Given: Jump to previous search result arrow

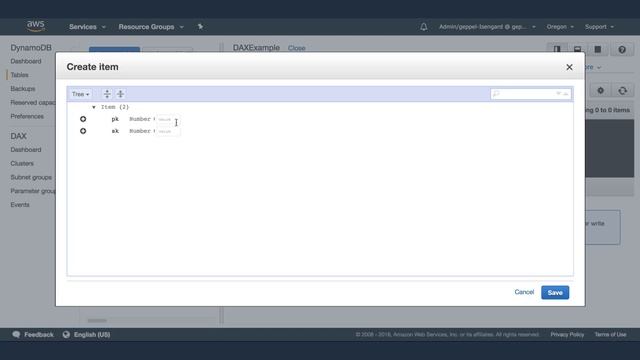Looking at the screenshot, I should [x=566, y=94].
